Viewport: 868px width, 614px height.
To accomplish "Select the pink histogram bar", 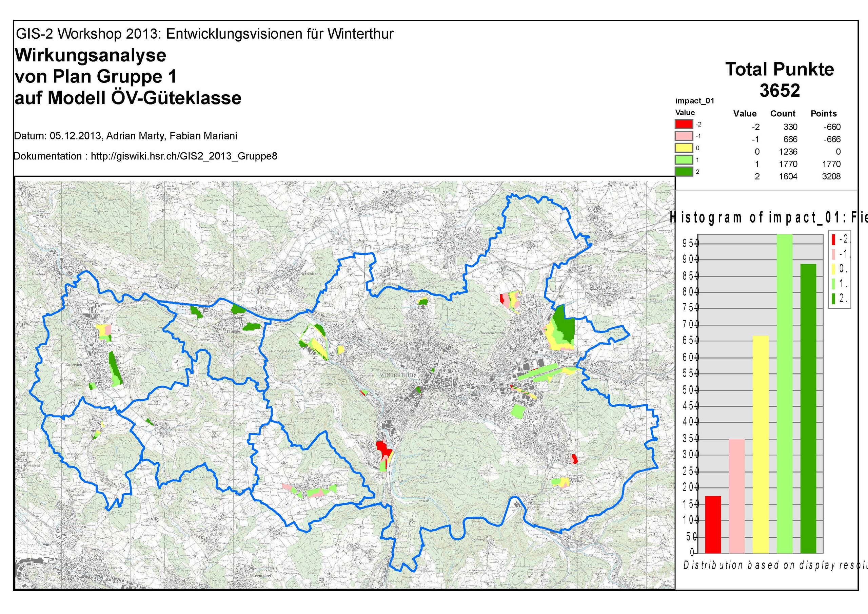I will [x=737, y=496].
